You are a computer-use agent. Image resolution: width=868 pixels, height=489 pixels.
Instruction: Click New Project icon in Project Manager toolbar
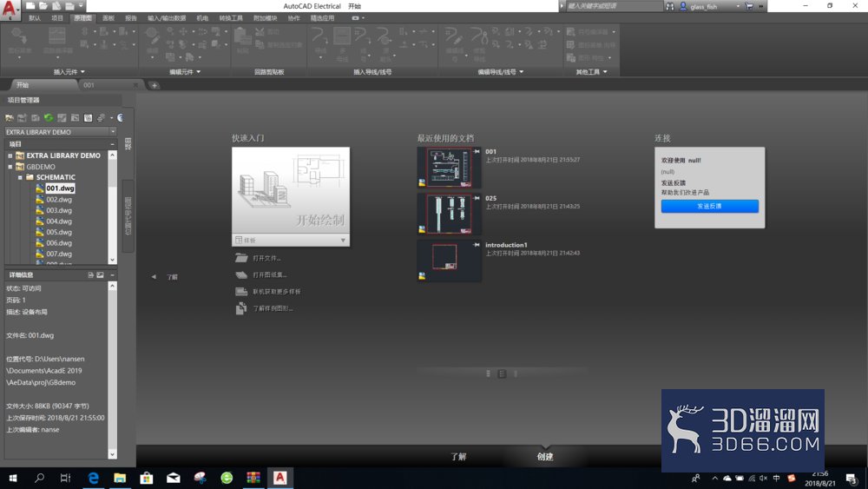click(23, 118)
